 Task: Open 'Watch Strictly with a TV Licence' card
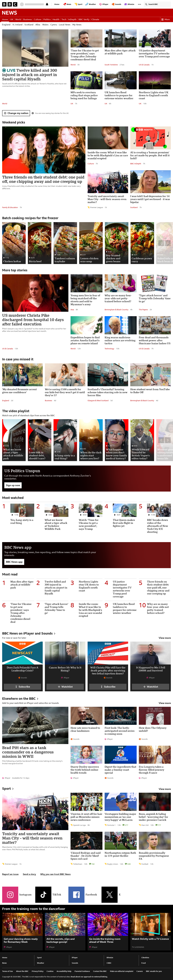[x=151, y=931]
